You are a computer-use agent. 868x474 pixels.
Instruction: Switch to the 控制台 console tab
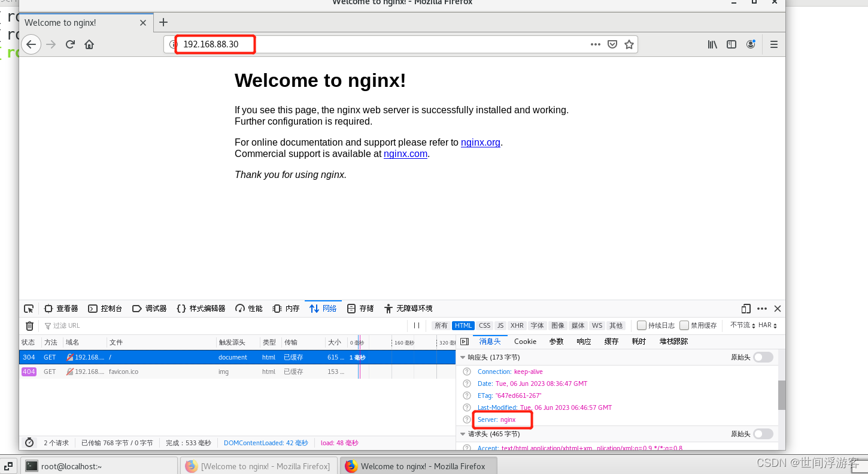(105, 309)
